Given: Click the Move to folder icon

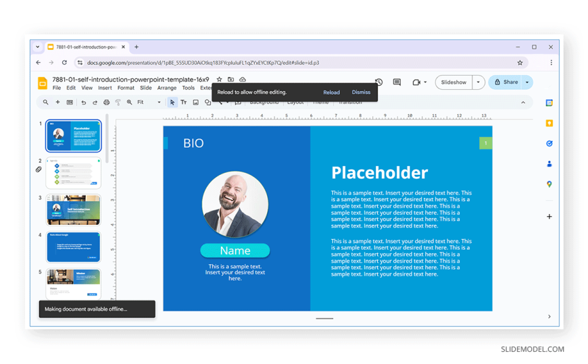Looking at the screenshot, I should click(x=230, y=80).
